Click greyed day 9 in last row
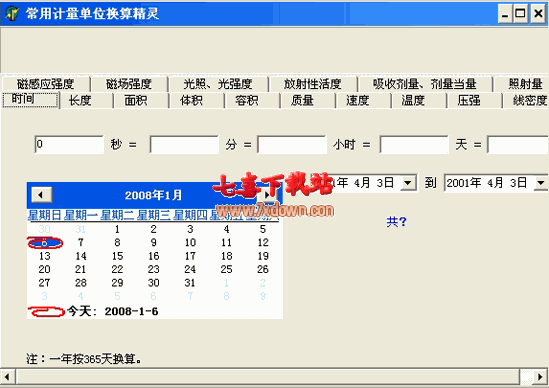Screen dimensions: 549x388 (x=263, y=296)
